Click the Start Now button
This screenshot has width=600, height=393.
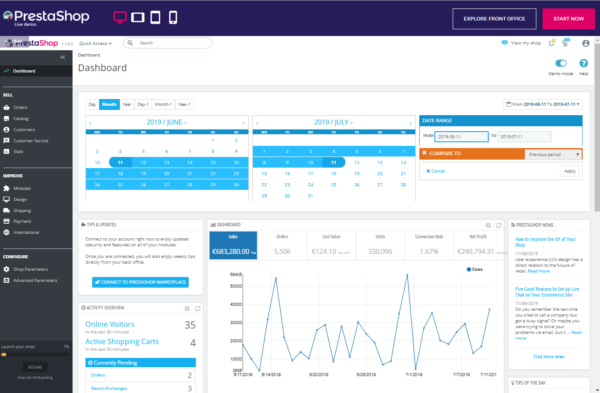[569, 19]
